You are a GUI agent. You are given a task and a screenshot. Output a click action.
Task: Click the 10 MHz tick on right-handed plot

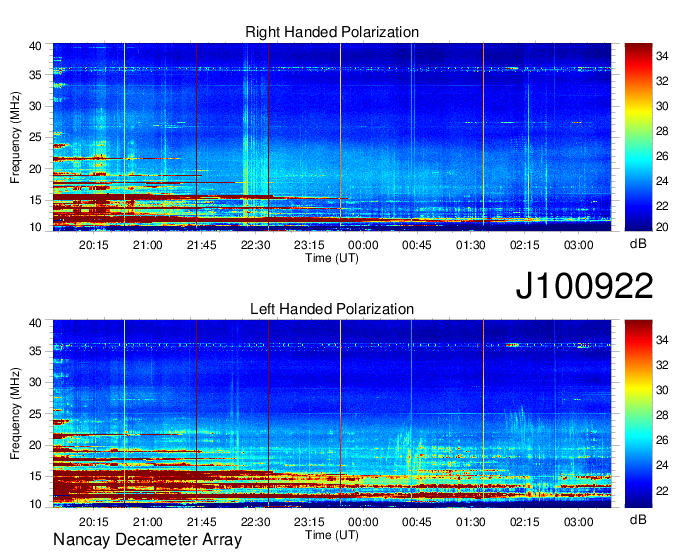click(35, 227)
